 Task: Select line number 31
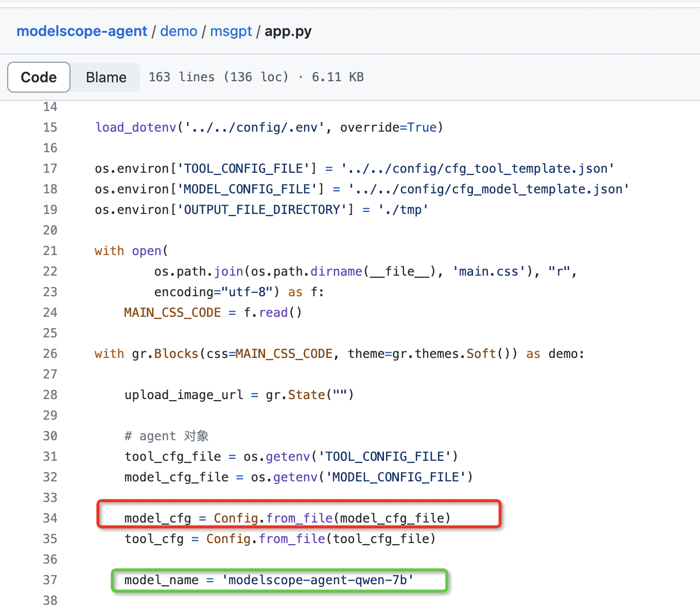(50, 457)
